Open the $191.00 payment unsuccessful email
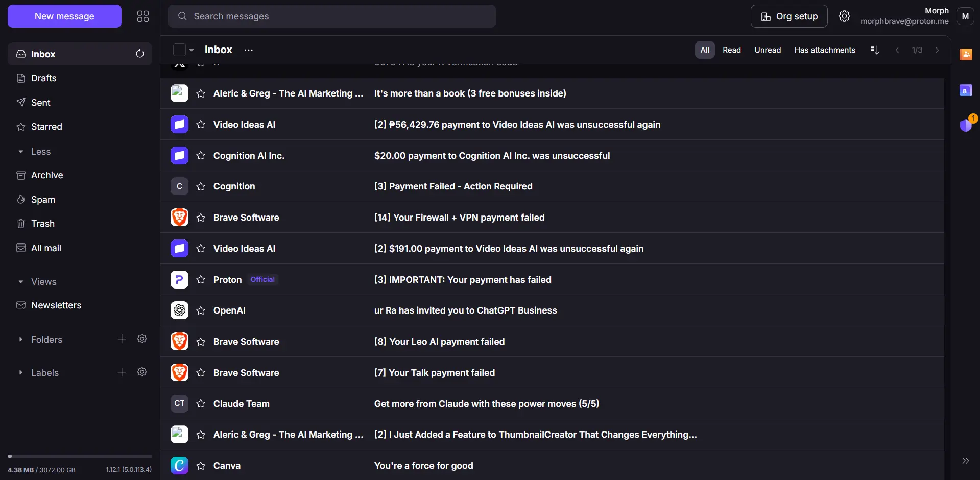 552,249
